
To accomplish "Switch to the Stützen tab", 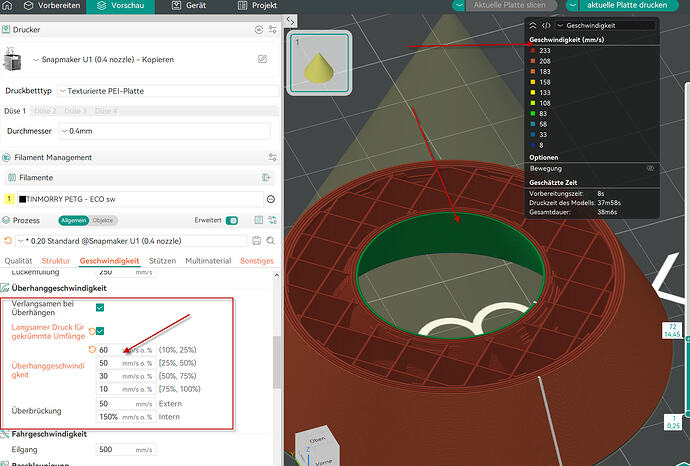I will click(x=162, y=261).
